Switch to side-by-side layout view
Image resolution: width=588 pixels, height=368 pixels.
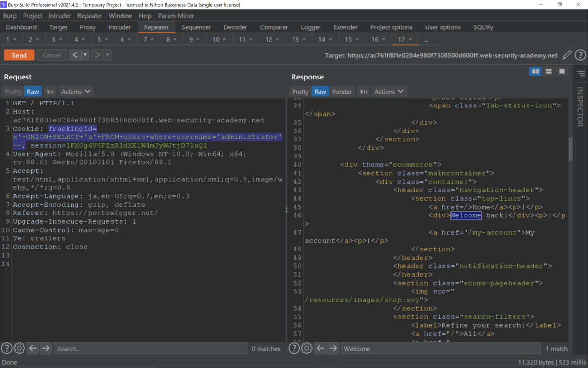point(536,71)
